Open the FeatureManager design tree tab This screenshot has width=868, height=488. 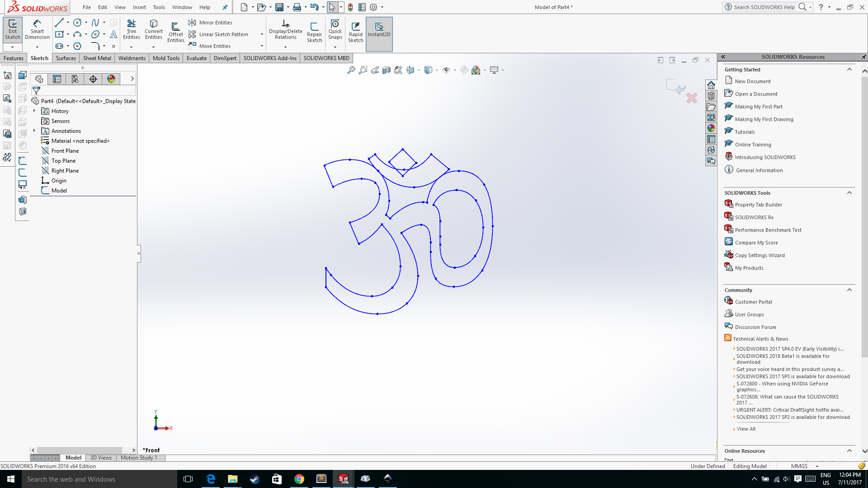click(39, 79)
